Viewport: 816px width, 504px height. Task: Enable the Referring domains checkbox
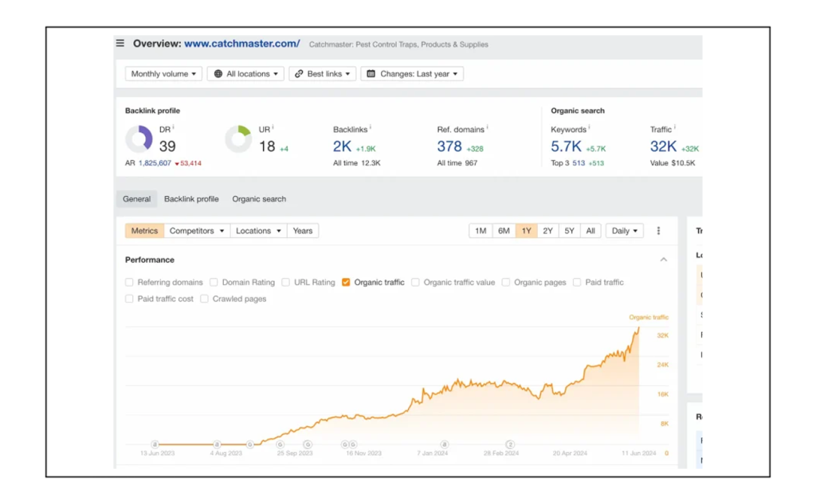click(x=129, y=283)
